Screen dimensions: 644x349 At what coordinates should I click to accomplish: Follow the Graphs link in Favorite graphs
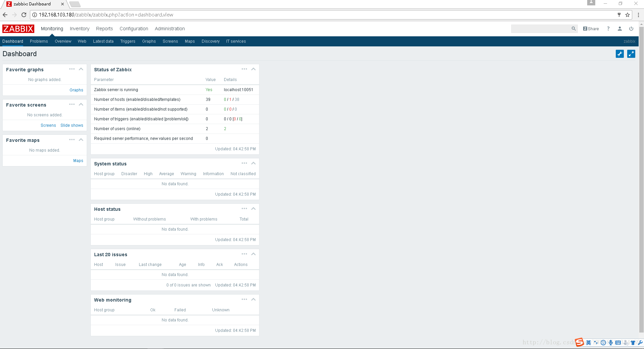tap(76, 90)
